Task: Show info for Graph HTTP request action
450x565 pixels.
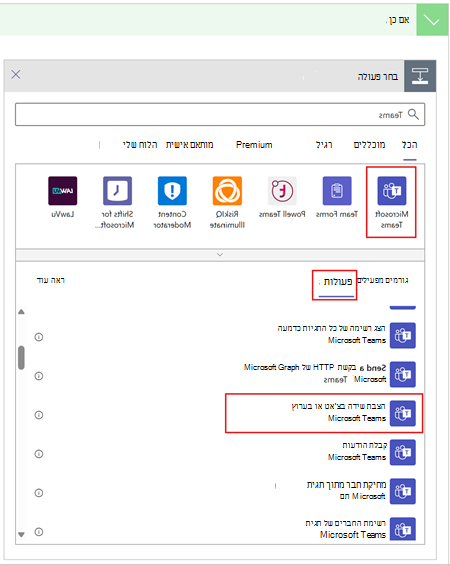Action: pyautogui.click(x=39, y=376)
